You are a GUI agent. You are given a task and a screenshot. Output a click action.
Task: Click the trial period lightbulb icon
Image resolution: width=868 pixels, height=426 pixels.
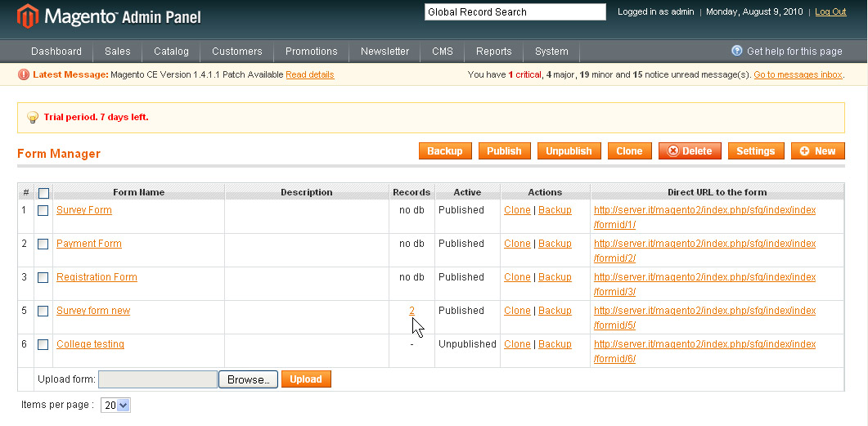(x=33, y=117)
